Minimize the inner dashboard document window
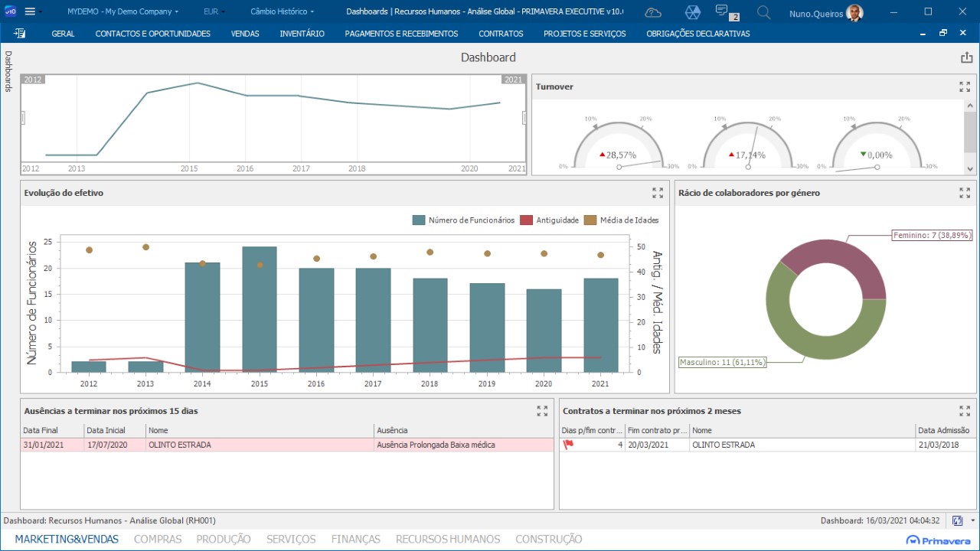The height and width of the screenshot is (551, 980). pos(924,33)
